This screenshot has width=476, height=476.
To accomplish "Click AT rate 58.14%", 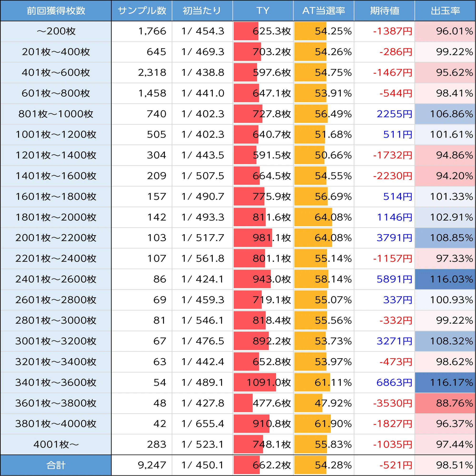I will click(x=333, y=279).
